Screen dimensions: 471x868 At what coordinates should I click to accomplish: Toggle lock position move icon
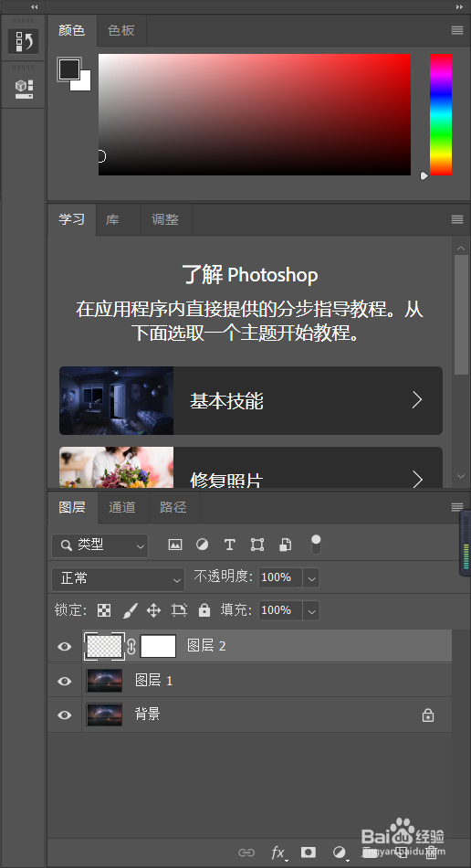(x=153, y=610)
